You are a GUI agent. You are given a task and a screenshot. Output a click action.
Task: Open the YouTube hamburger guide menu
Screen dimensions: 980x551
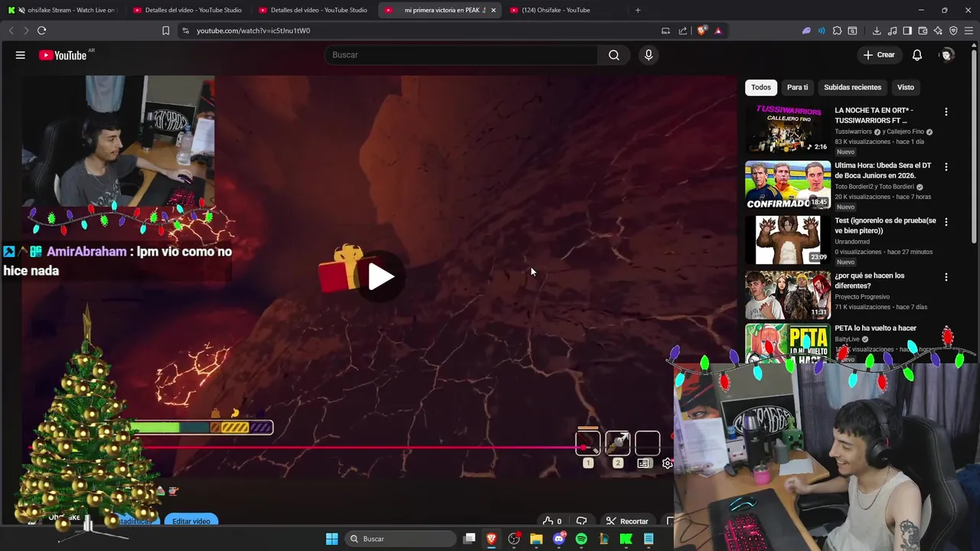point(21,55)
